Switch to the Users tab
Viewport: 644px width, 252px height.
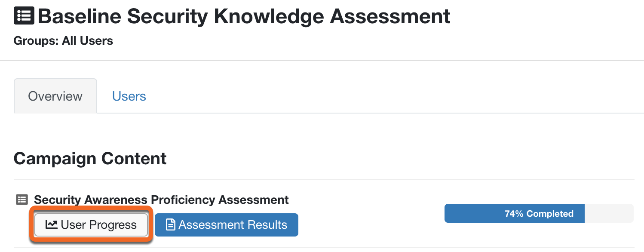[129, 96]
